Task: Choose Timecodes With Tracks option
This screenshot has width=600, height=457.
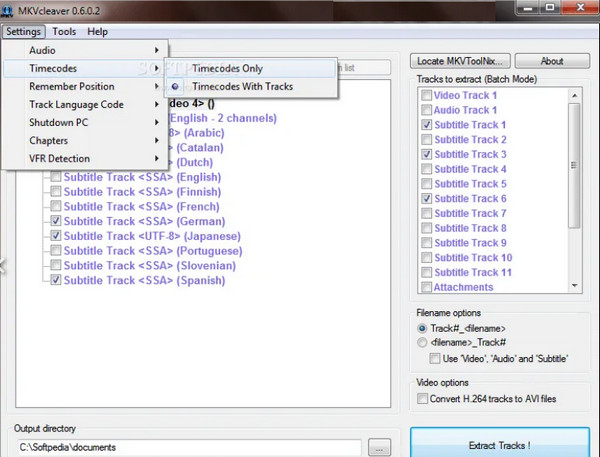Action: (251, 86)
